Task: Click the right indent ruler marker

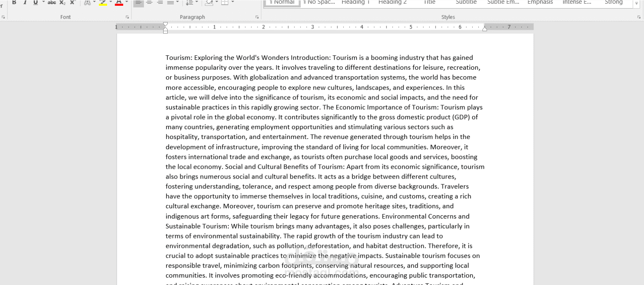Action: point(485,29)
